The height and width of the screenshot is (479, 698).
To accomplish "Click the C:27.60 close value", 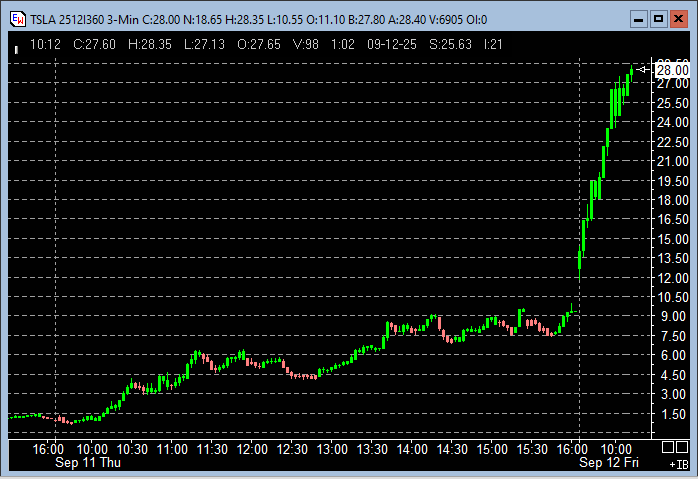I will coord(94,45).
